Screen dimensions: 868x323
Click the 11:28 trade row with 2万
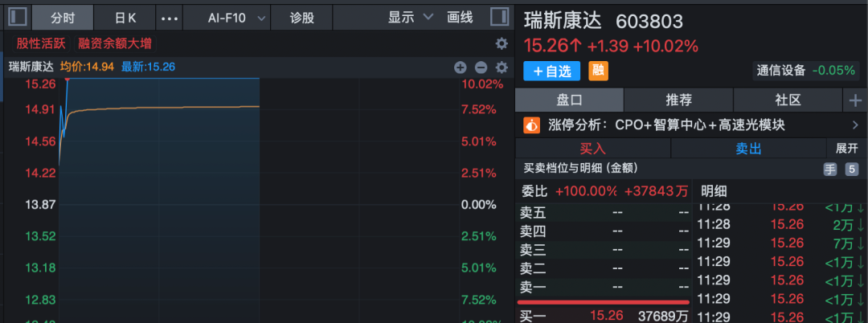780,224
